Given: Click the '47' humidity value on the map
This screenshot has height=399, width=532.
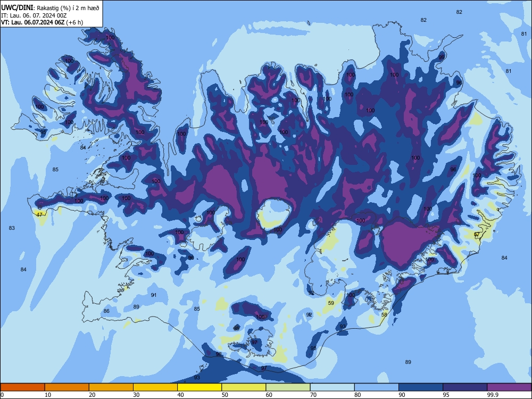Looking at the screenshot, I should pos(40,215).
